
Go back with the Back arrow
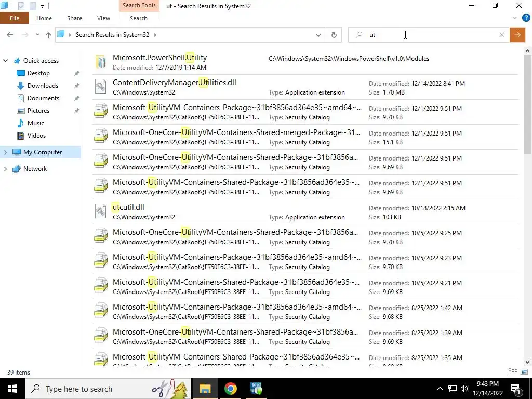point(10,35)
